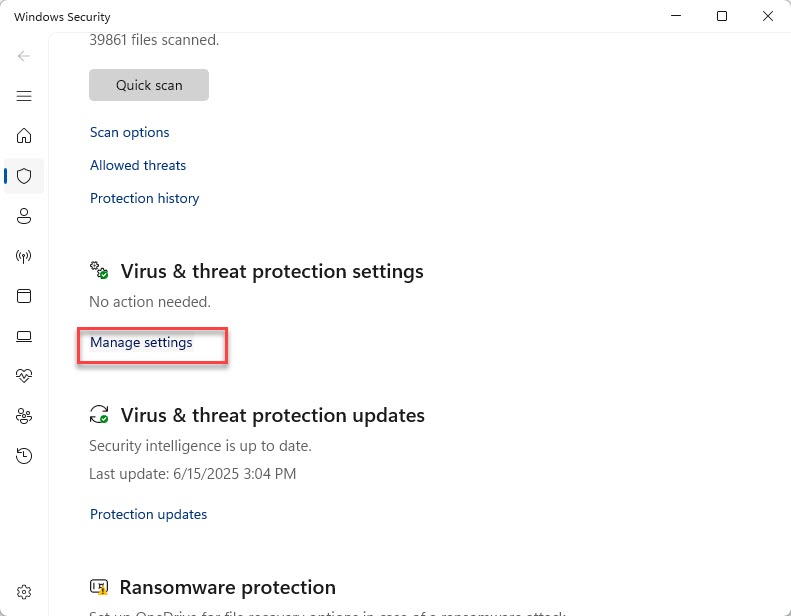Click Manage settings link
This screenshot has width=791, height=616.
pos(141,343)
